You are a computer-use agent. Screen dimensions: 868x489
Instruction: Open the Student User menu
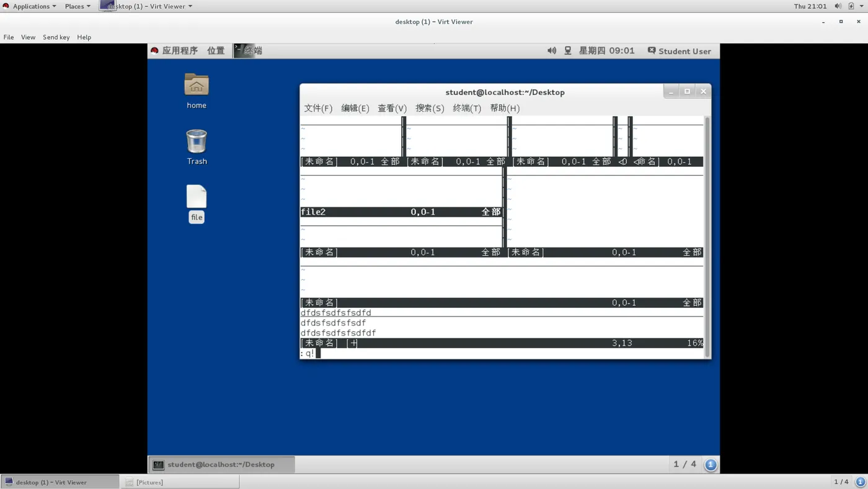679,51
